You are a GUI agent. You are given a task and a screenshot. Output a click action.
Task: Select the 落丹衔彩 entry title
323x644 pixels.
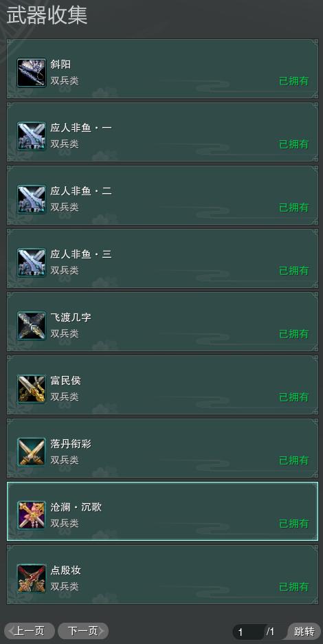coord(71,444)
